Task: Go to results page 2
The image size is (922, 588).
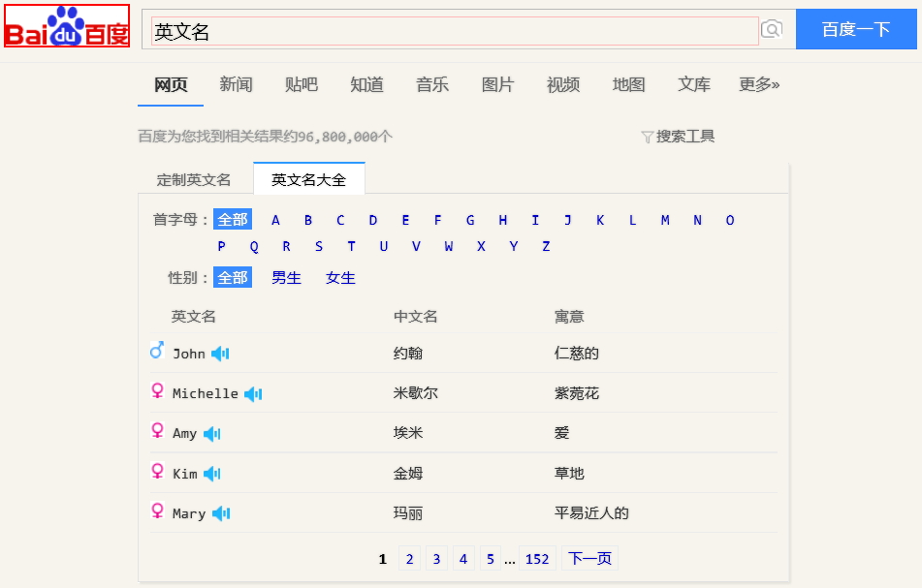Action: [x=410, y=558]
